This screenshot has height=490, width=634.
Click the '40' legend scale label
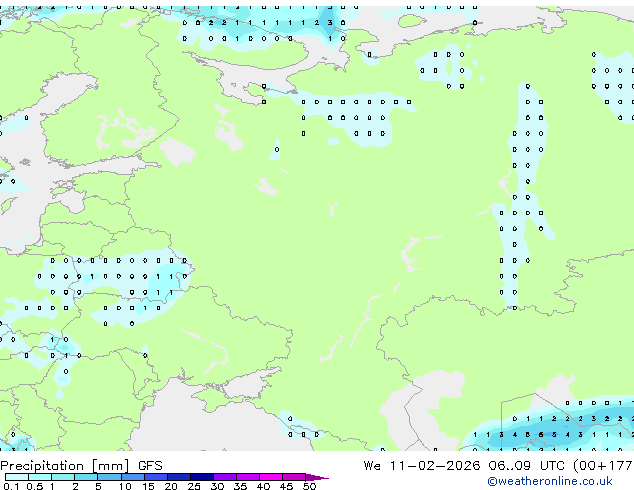pos(263,486)
